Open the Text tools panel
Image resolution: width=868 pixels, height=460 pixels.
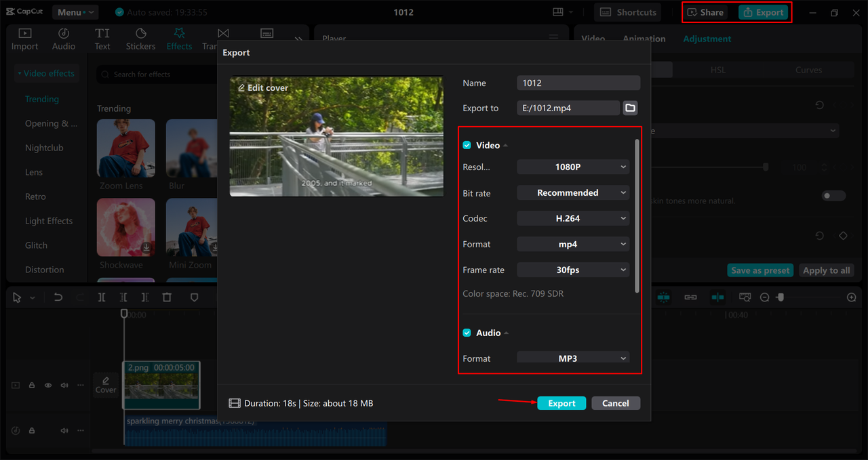click(102, 39)
